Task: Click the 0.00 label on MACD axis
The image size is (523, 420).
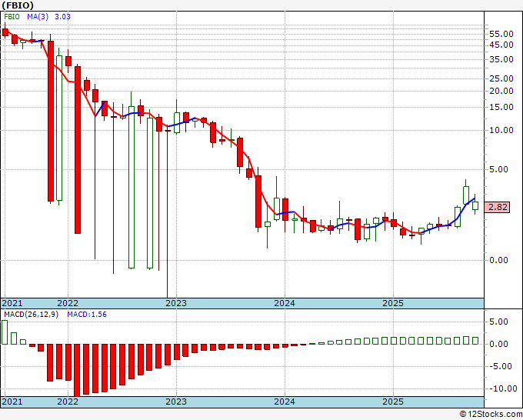Action: 498,344
